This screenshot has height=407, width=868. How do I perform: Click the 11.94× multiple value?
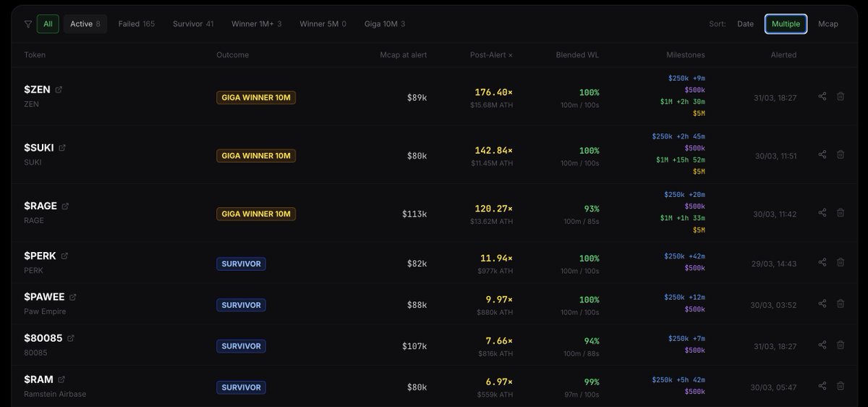pyautogui.click(x=496, y=259)
